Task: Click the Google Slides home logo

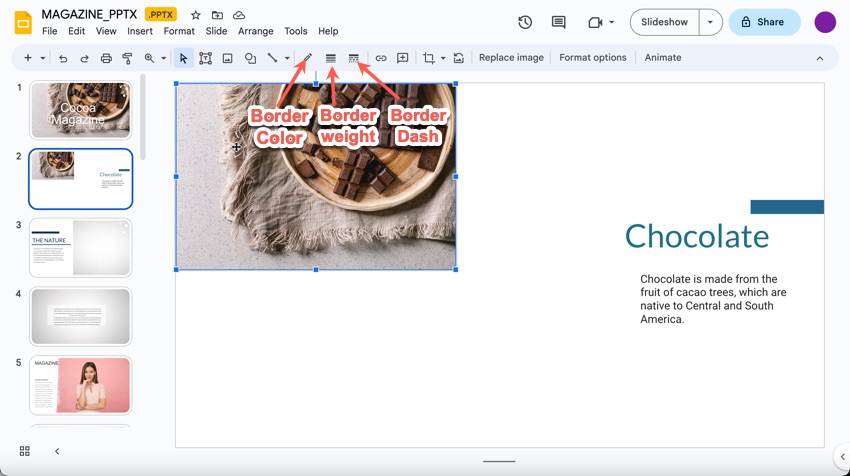Action: (x=23, y=23)
